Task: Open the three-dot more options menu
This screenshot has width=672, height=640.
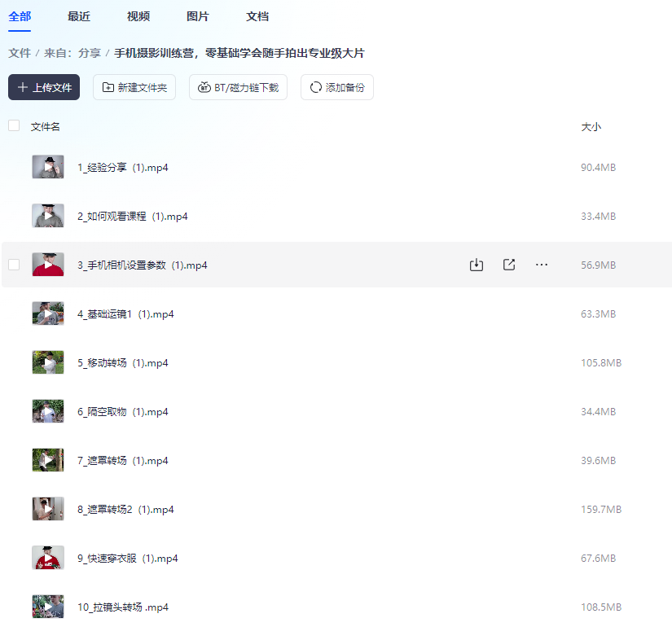Action: coord(542,265)
